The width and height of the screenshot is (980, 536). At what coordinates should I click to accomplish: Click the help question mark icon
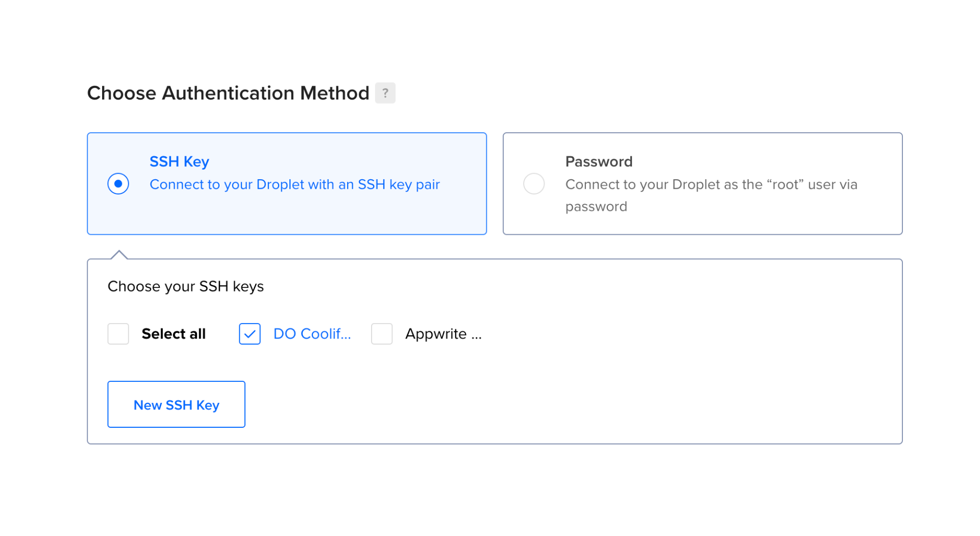pos(385,93)
